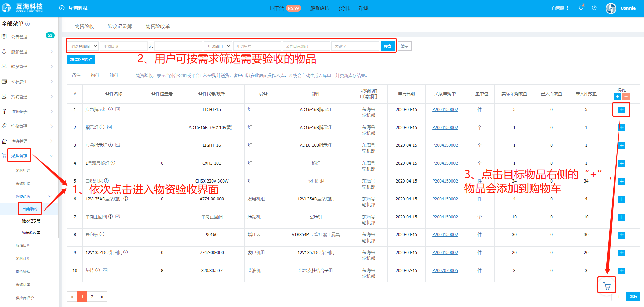Open 请选择船舶 ship dropdown

click(83, 46)
